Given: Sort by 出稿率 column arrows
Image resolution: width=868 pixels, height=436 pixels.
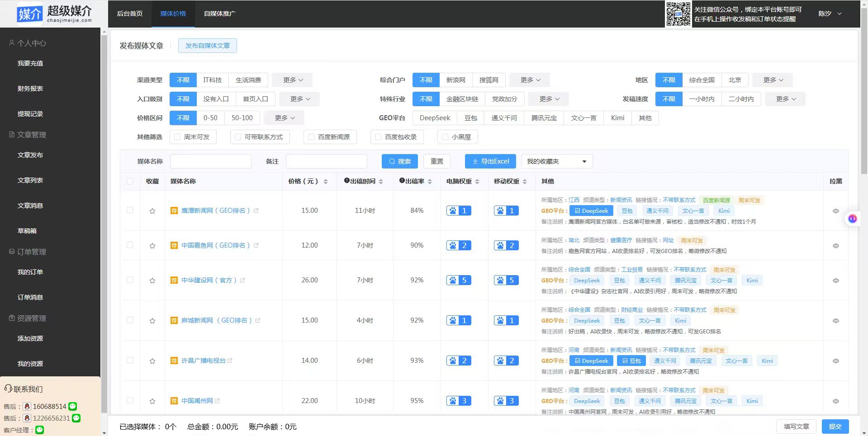Looking at the screenshot, I should [x=430, y=182].
